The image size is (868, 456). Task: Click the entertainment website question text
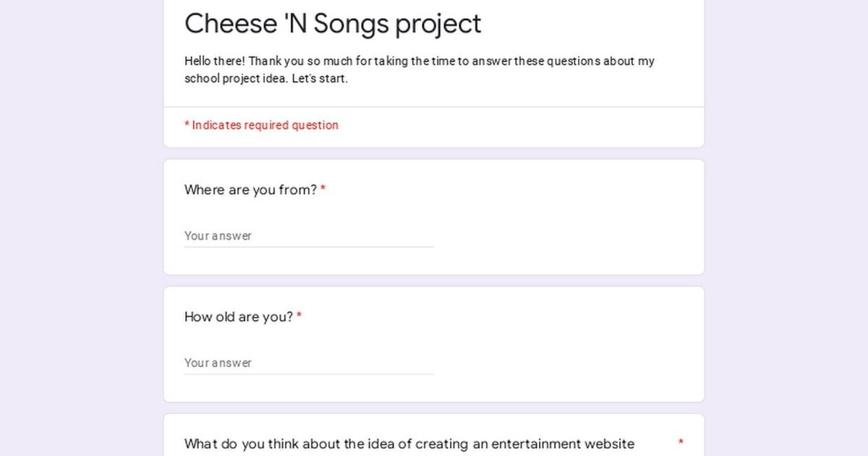[x=409, y=444]
